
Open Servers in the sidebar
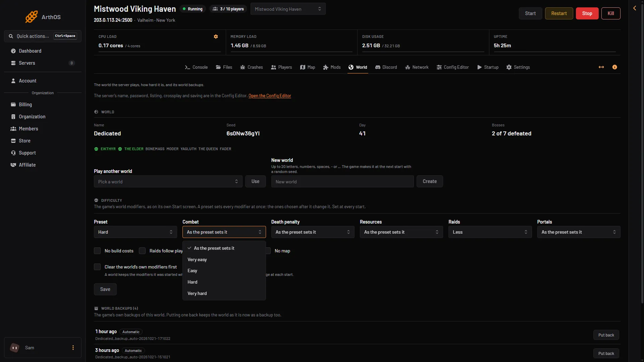43,63
